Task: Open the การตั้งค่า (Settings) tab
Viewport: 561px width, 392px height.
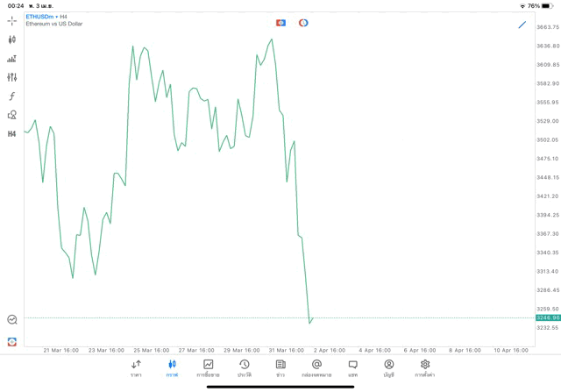Action: point(425,367)
